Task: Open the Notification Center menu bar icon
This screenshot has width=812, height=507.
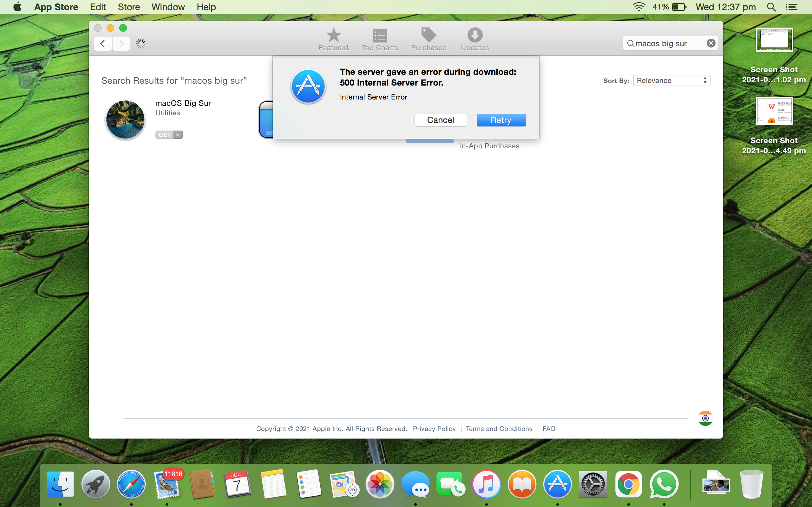Action: [791, 7]
